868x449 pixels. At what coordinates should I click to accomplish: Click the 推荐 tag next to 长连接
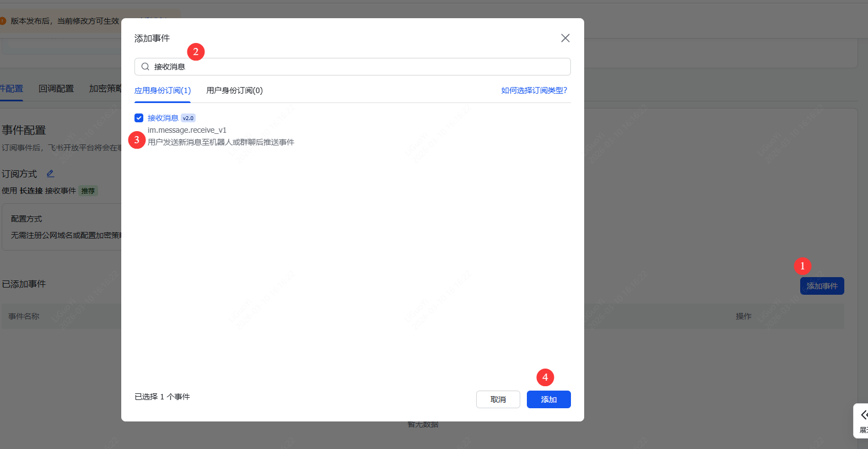(88, 191)
